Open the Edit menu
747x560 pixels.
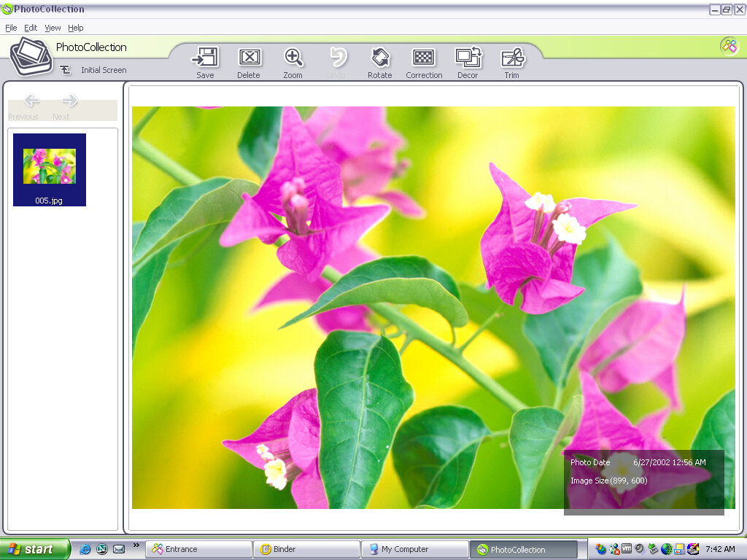click(x=31, y=28)
